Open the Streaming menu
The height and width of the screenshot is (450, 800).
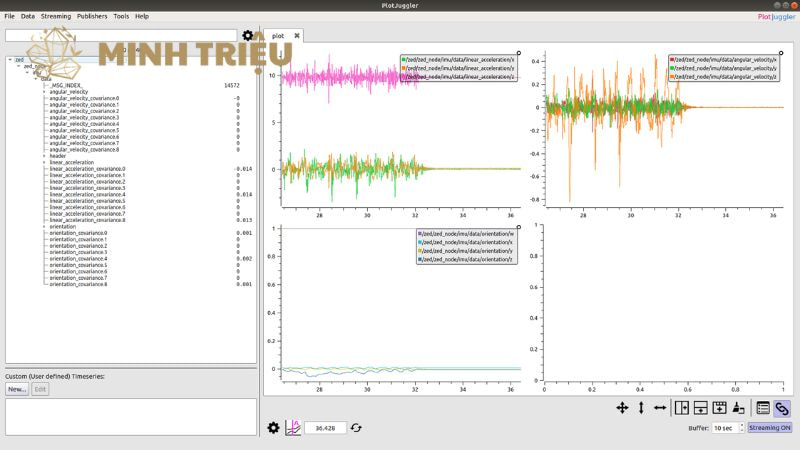(56, 16)
